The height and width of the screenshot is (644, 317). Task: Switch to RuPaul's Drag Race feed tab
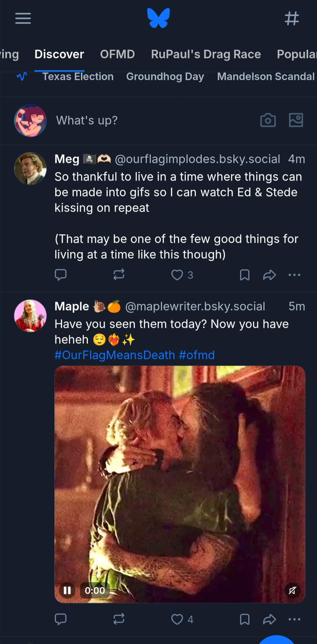(206, 54)
